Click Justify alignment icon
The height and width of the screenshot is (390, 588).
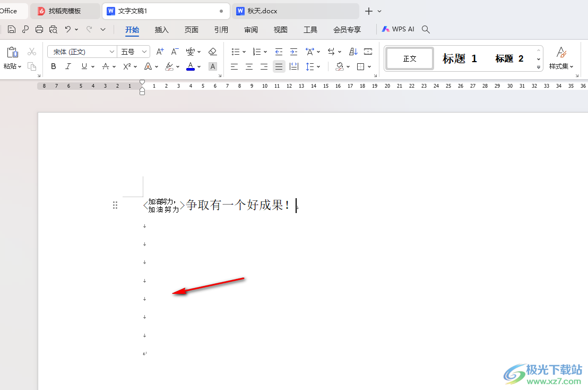279,67
